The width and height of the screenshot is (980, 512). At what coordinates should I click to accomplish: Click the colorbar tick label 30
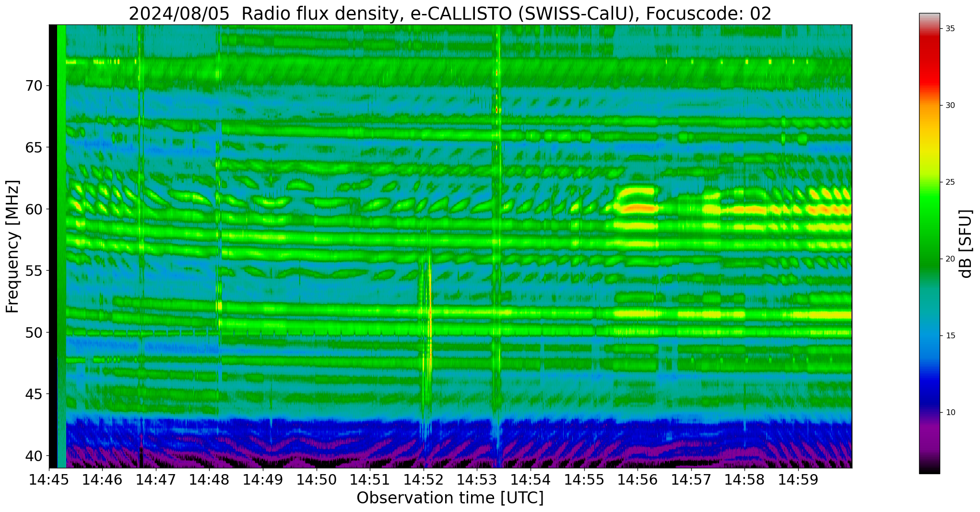coord(950,105)
